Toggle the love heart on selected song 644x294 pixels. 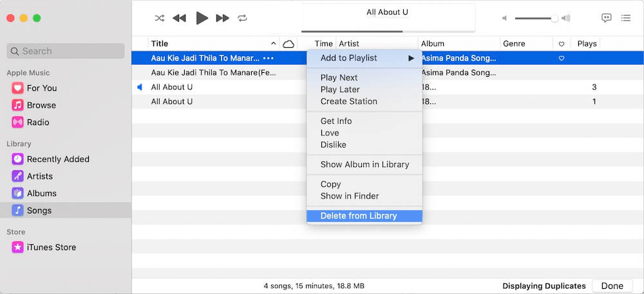pyautogui.click(x=562, y=59)
